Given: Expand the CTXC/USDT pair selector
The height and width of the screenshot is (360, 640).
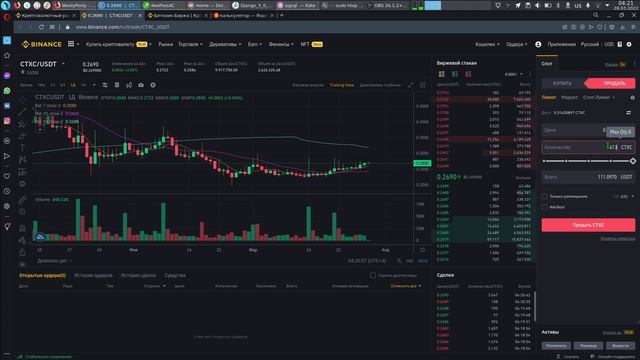Looking at the screenshot, I should pos(63,64).
